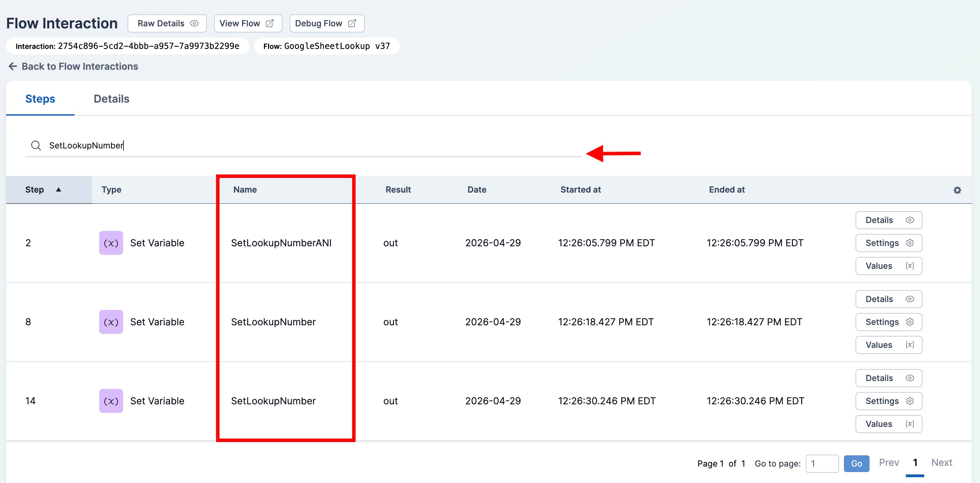
Task: Click the Result column header
Action: [398, 190]
